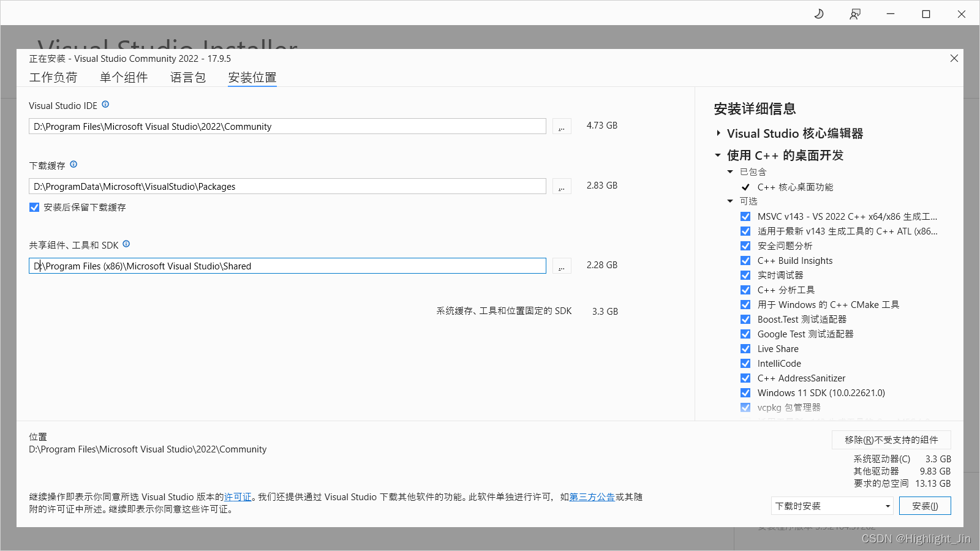Screen dimensions: 980x551
Task: Close the installation dialog with the X
Action: click(x=954, y=58)
